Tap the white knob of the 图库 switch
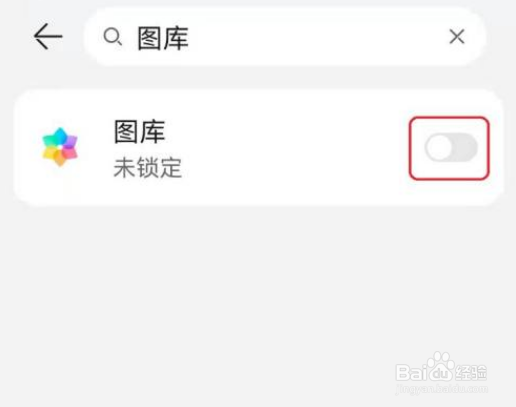The width and height of the screenshot is (516, 407). pyautogui.click(x=439, y=147)
